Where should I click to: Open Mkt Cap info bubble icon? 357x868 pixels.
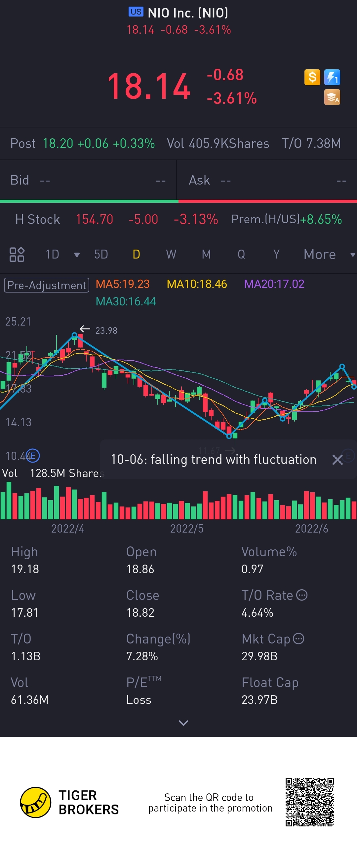(298, 639)
